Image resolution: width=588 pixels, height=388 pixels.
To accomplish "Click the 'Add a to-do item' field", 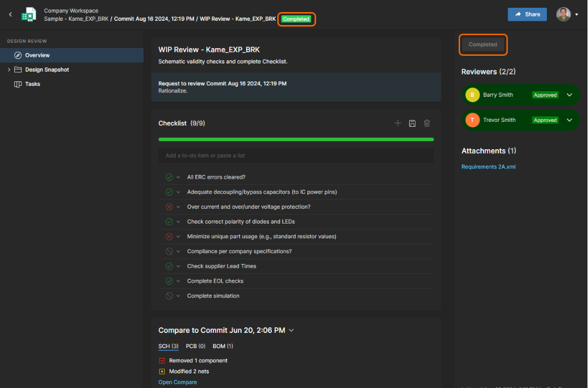I will coord(296,156).
